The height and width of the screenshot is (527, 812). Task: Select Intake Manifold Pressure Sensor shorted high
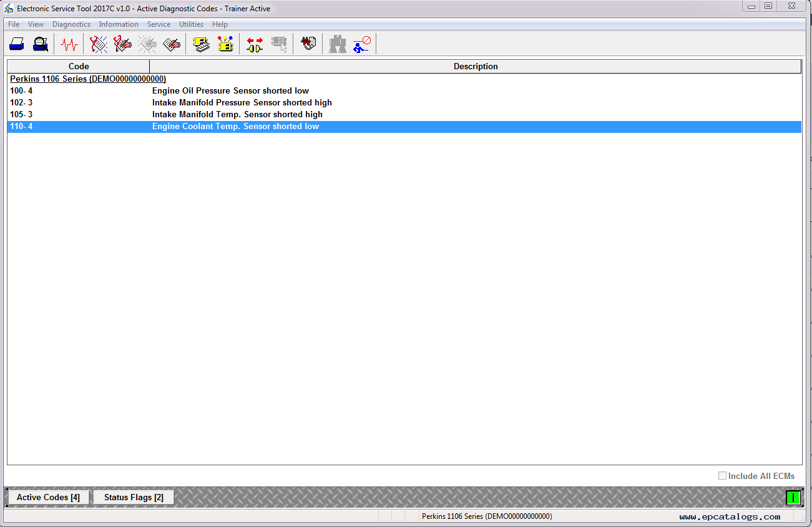tap(242, 102)
